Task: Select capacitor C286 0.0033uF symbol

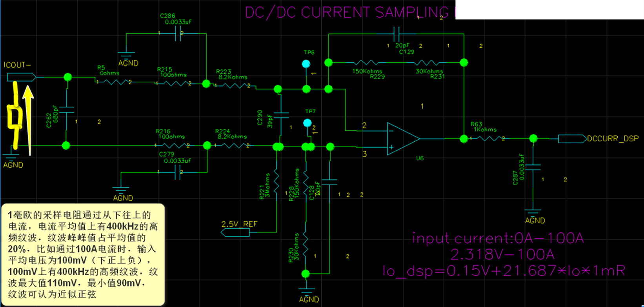Action: (178, 34)
